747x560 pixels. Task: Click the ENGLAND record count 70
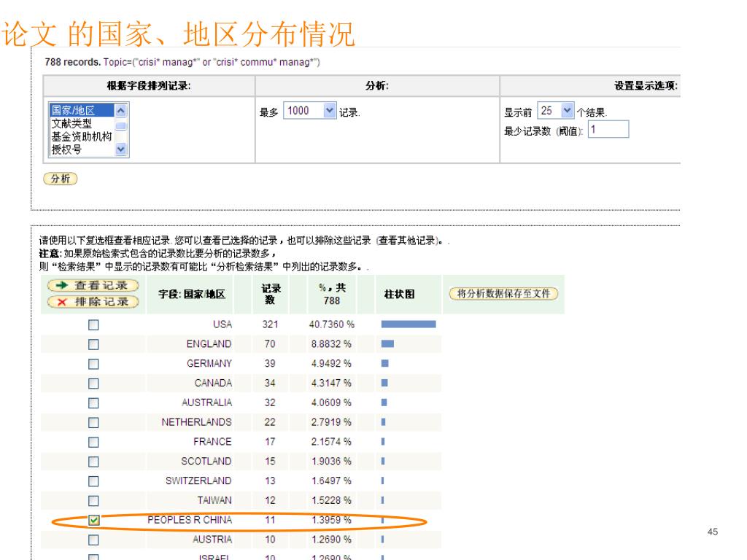pos(270,344)
